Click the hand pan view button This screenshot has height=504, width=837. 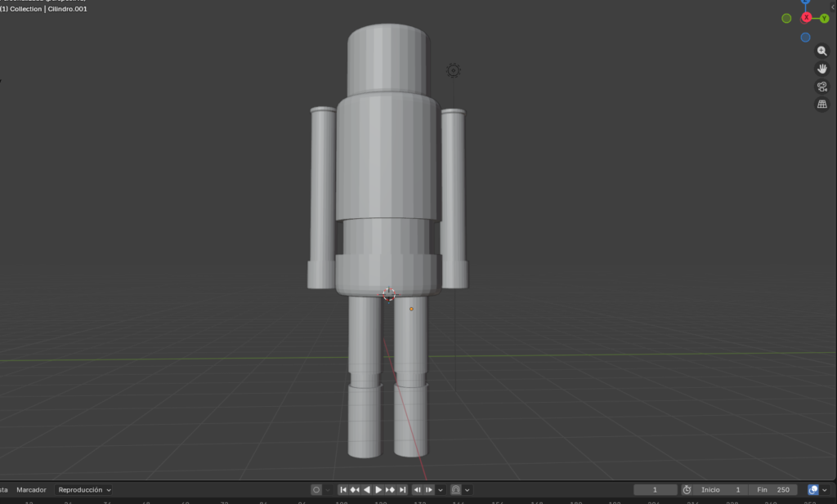click(x=822, y=69)
